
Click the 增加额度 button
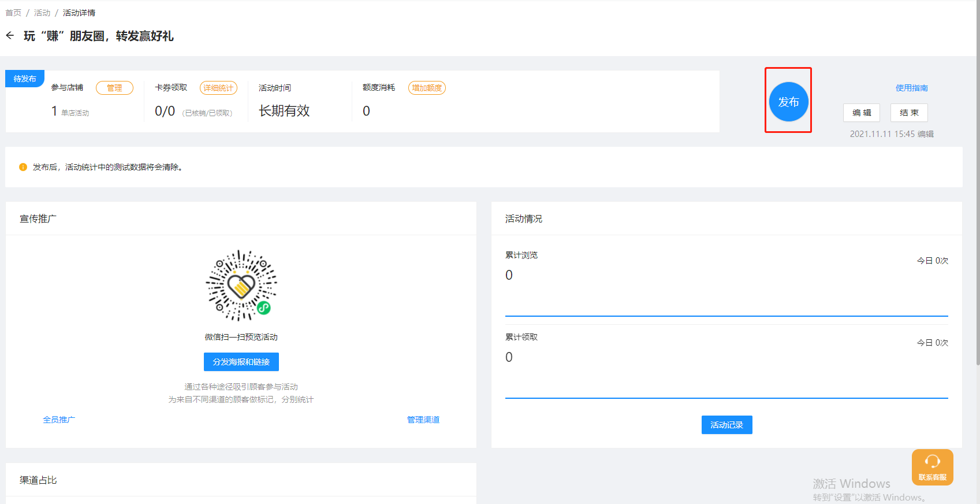[x=427, y=88]
